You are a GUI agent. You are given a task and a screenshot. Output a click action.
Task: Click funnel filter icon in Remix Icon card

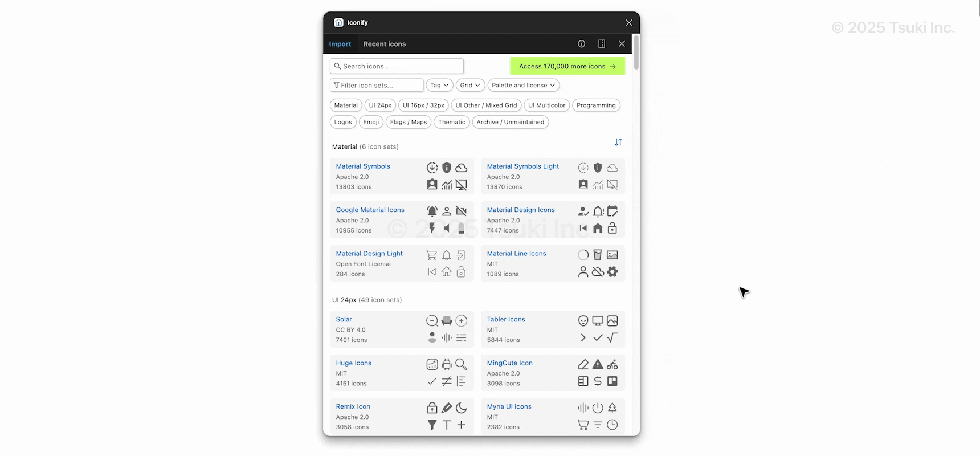point(432,425)
